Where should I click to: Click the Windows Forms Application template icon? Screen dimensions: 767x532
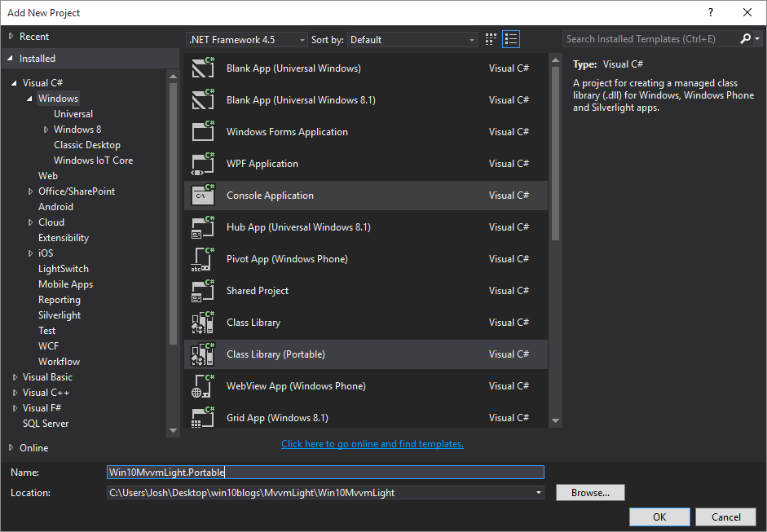pyautogui.click(x=203, y=131)
